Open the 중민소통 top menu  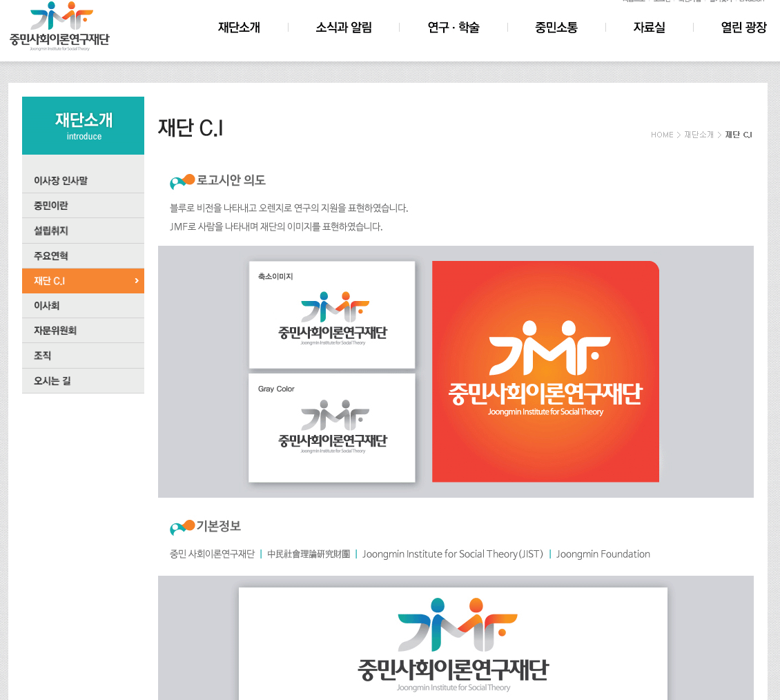[556, 28]
